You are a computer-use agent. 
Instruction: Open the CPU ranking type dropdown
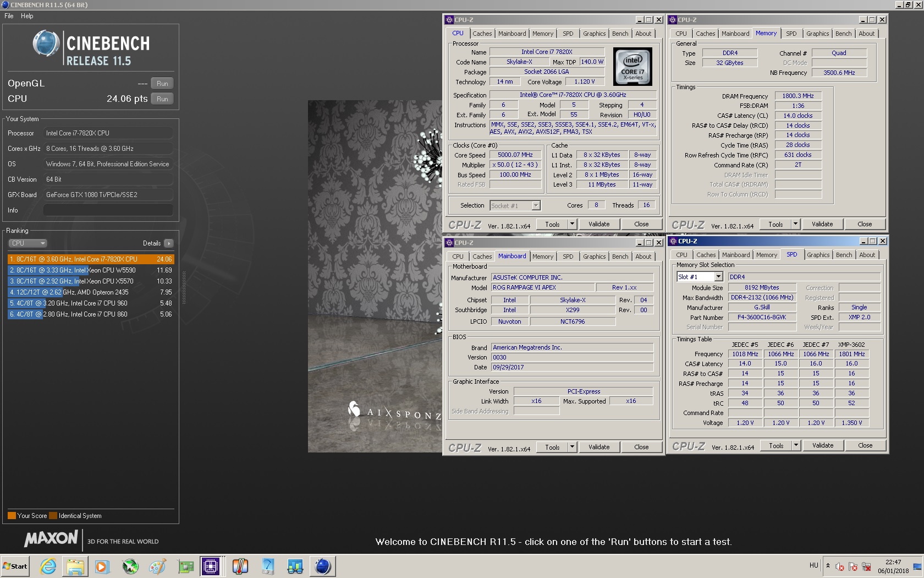tap(28, 243)
